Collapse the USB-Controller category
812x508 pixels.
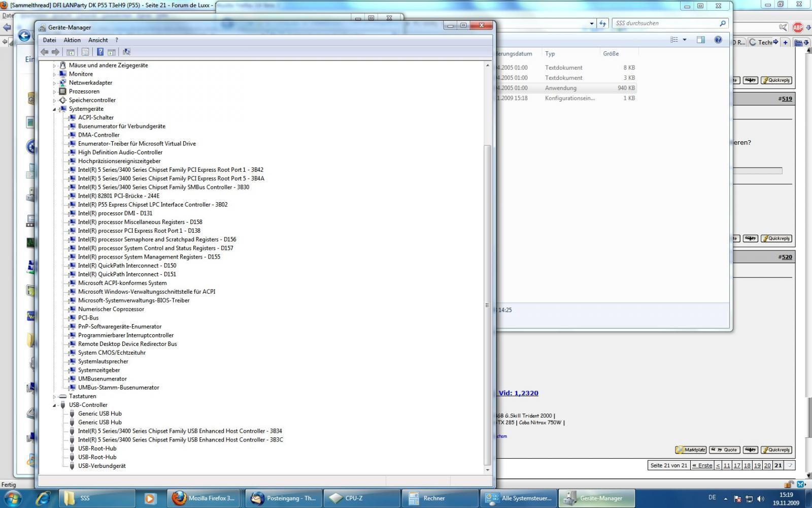[54, 405]
